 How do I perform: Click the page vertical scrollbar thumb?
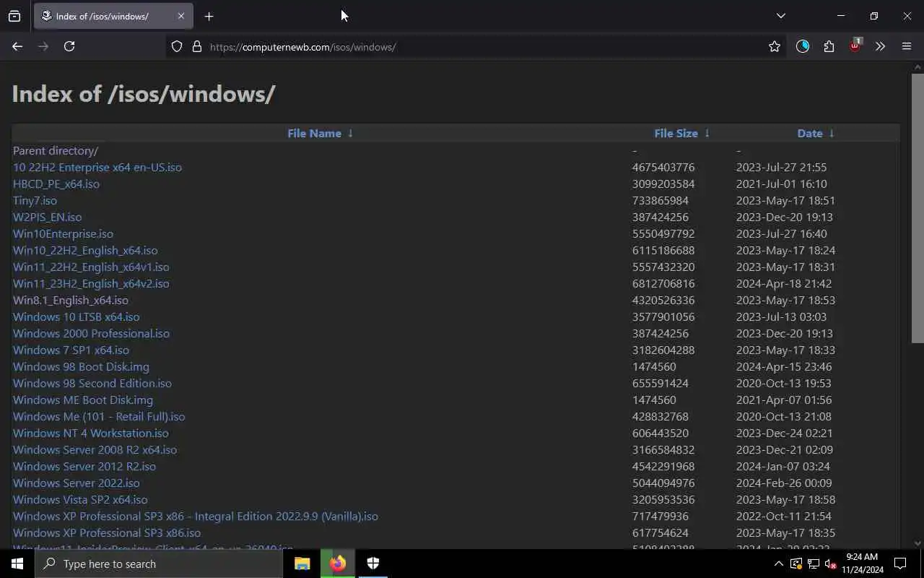point(918,208)
